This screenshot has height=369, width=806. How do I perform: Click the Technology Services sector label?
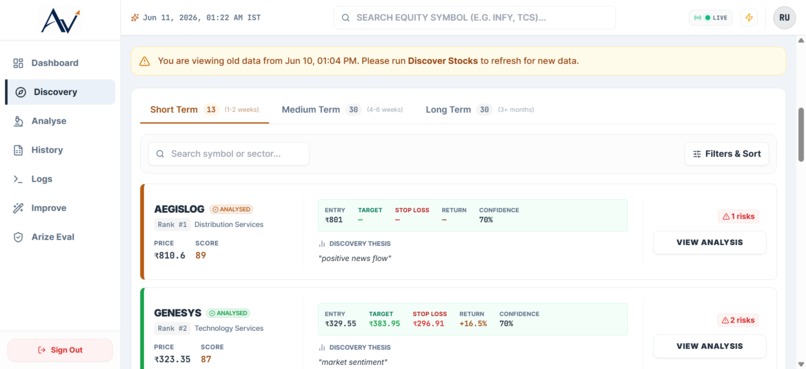coord(229,328)
